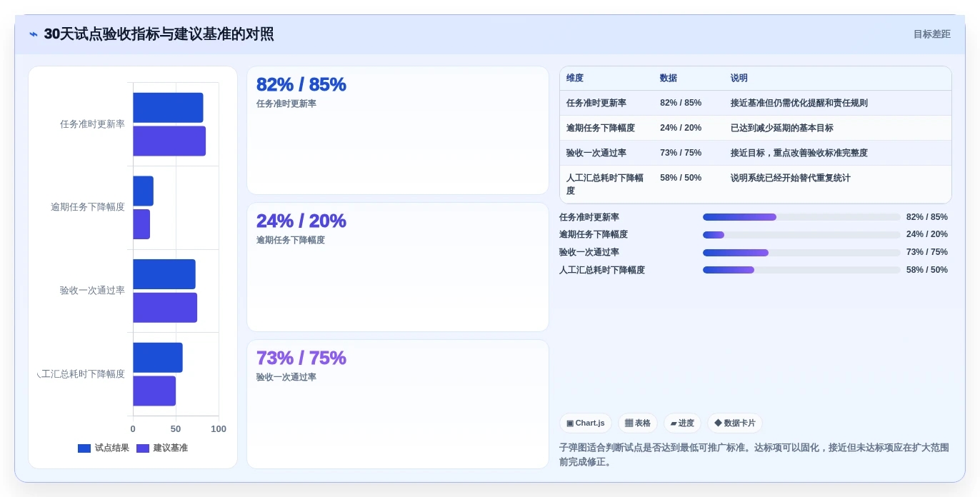Click 人工汇总耗时下降幅度 in the table's last row

click(x=605, y=184)
